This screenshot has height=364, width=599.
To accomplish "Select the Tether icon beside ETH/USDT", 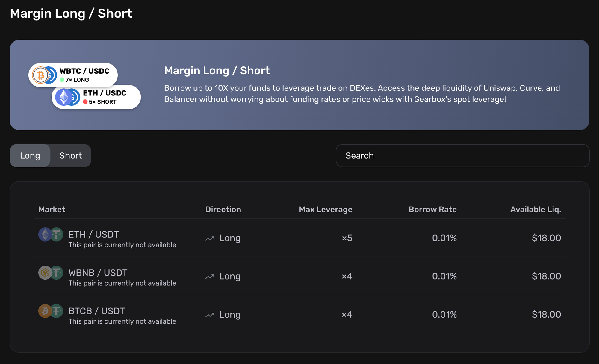I will click(57, 234).
